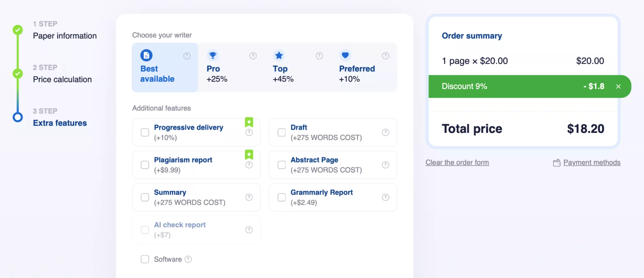Viewport: 644px width, 278px height.
Task: Select the Preferred +10% writer
Action: pyautogui.click(x=364, y=67)
